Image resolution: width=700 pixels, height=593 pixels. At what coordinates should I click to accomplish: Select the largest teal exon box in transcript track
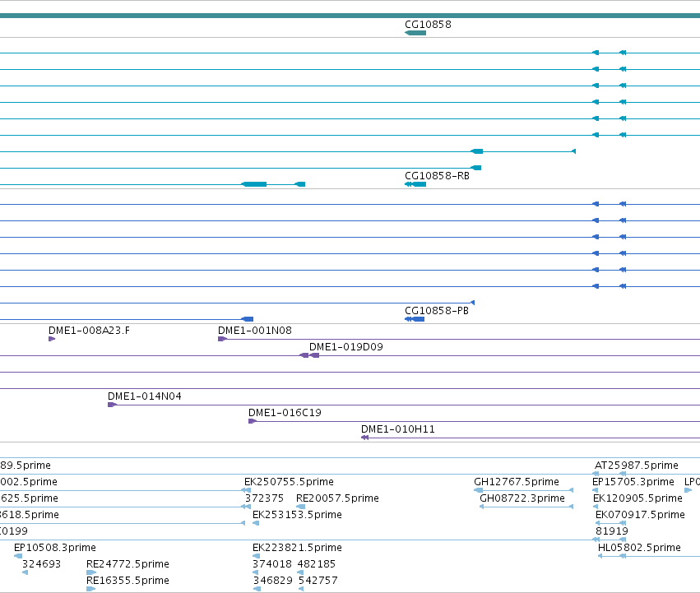coord(253,184)
